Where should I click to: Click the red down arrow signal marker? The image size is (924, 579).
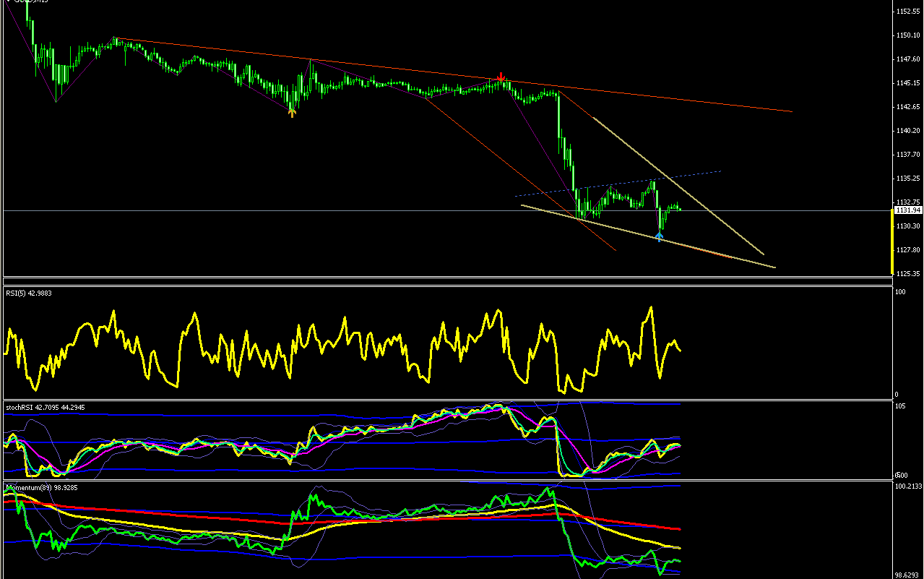coord(501,77)
